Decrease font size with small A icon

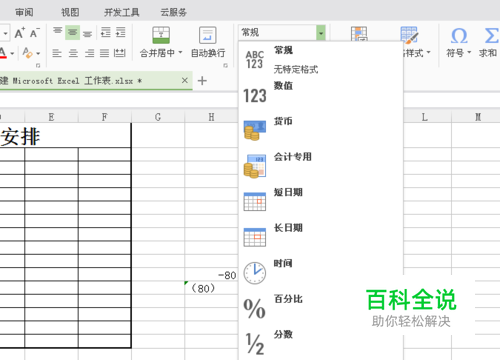(35, 33)
